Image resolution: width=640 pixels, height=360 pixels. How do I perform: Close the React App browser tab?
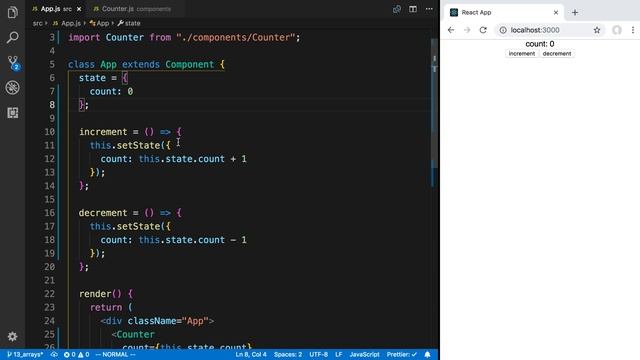[556, 13]
